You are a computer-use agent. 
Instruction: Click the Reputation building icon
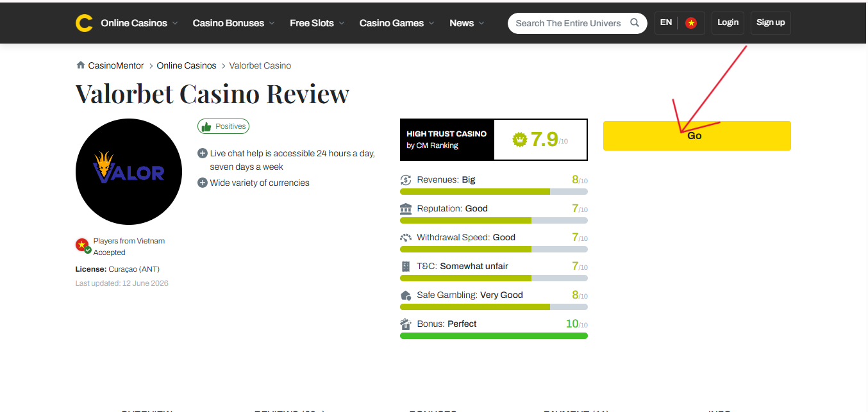click(406, 209)
